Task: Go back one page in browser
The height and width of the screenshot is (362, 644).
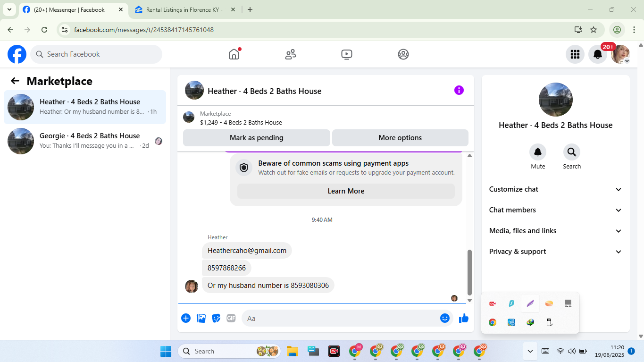Action: (10, 30)
